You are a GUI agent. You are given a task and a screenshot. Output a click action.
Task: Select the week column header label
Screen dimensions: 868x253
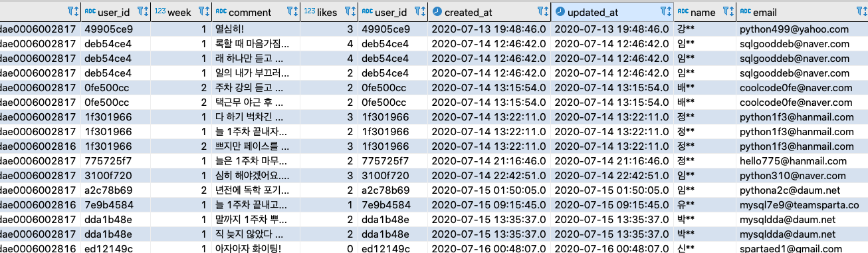click(179, 12)
